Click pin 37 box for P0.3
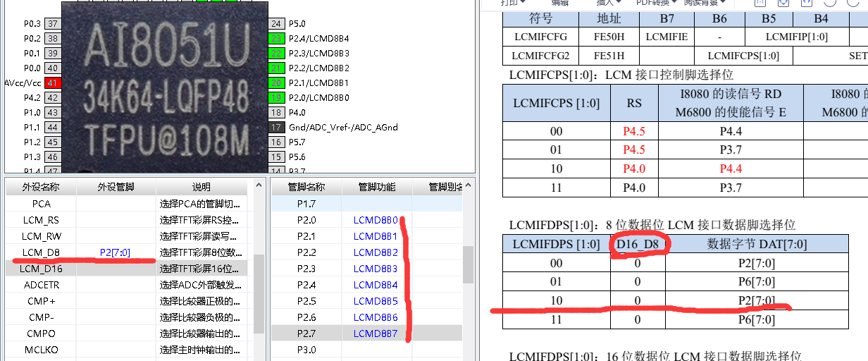Viewport: 868px width, 361px height. [52, 23]
